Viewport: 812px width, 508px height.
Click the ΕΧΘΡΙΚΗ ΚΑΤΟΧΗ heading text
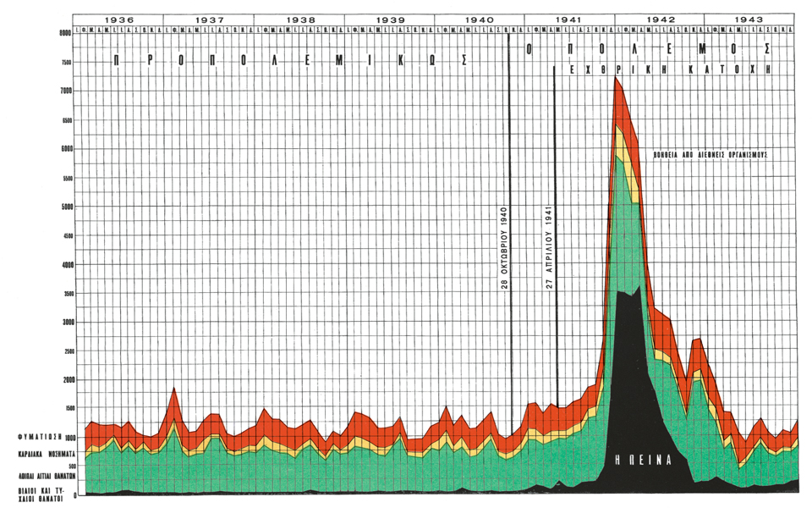pos(668,72)
